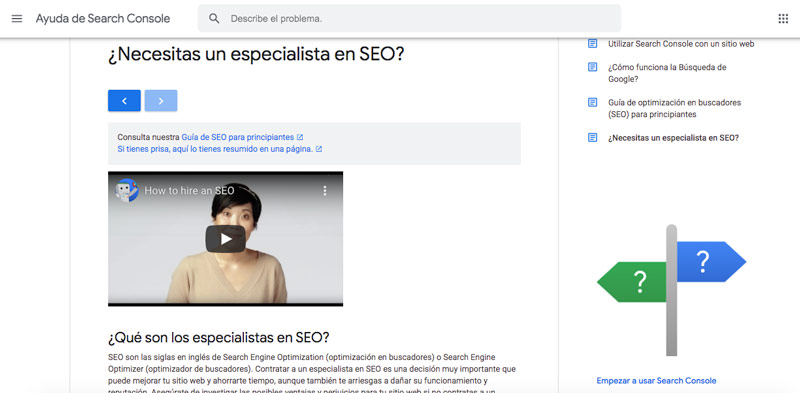
Task: Play the How to hire an SEO video
Action: (226, 239)
